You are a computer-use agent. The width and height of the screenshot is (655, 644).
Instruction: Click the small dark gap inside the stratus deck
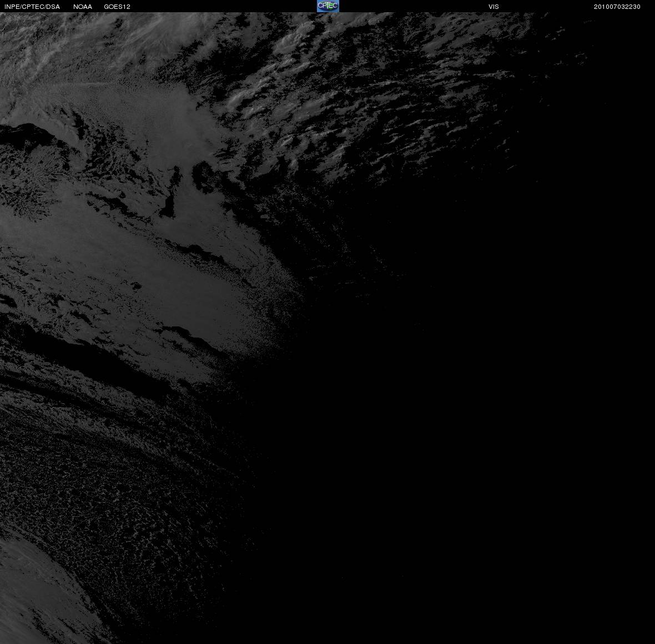(136, 286)
